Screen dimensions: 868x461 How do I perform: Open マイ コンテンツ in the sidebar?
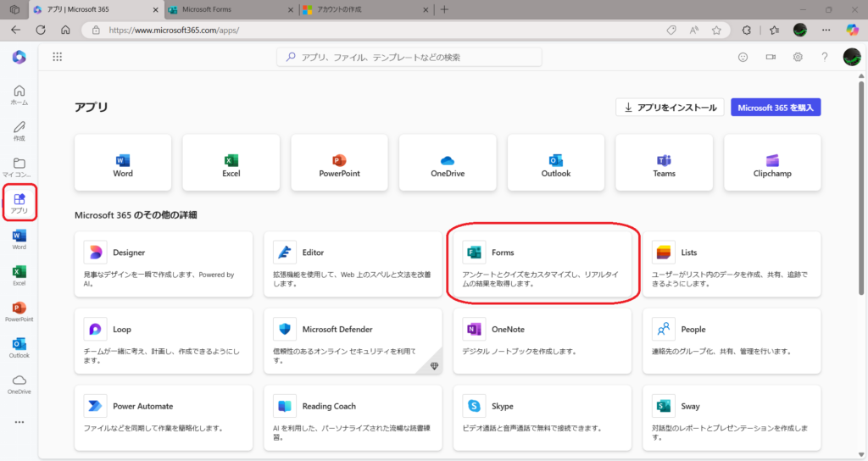[19, 167]
